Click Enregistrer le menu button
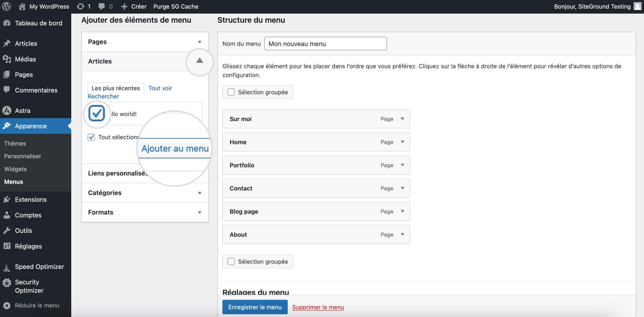This screenshot has height=317, width=644. point(255,307)
